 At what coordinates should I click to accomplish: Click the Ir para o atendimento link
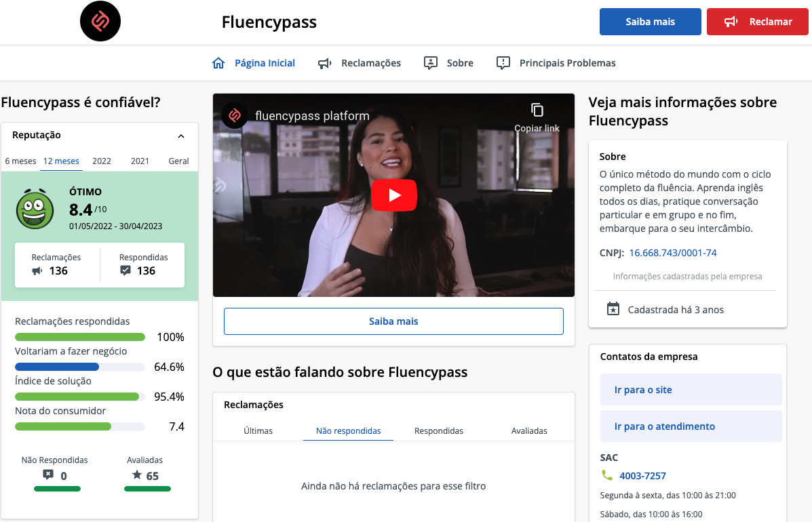click(691, 426)
